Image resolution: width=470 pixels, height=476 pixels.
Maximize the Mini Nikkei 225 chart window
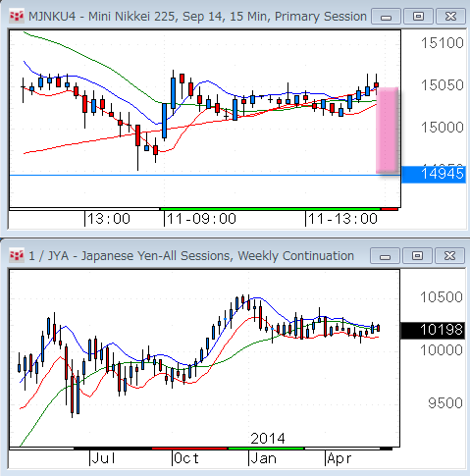click(x=418, y=17)
